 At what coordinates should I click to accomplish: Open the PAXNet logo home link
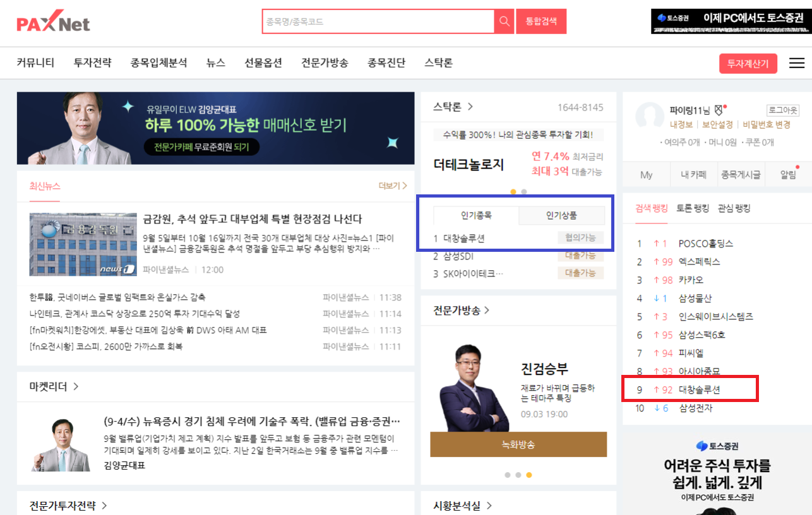click(54, 21)
